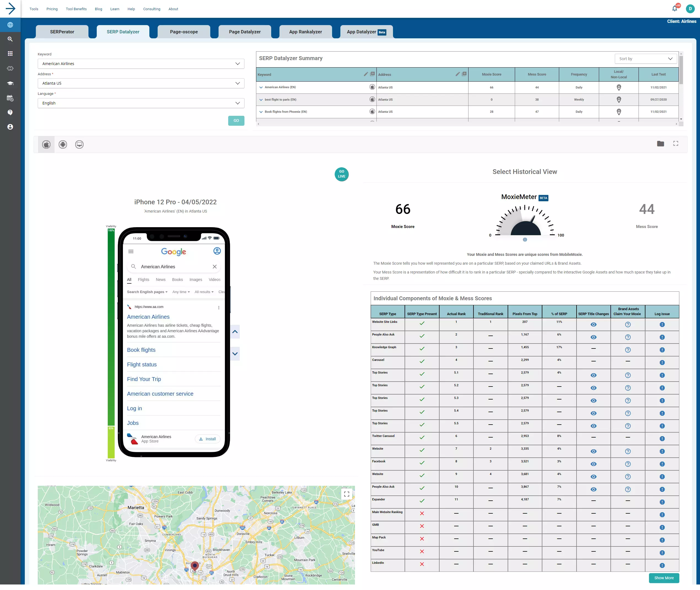
Task: Click the GO button
Action: click(x=236, y=121)
